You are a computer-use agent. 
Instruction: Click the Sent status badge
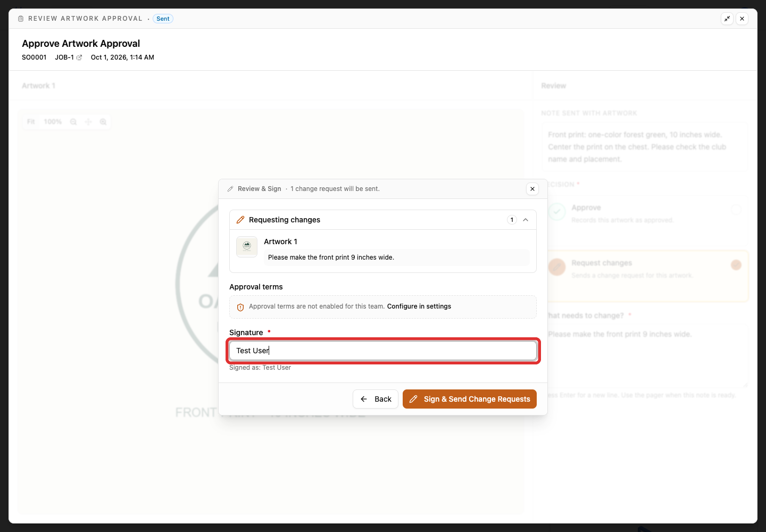163,19
